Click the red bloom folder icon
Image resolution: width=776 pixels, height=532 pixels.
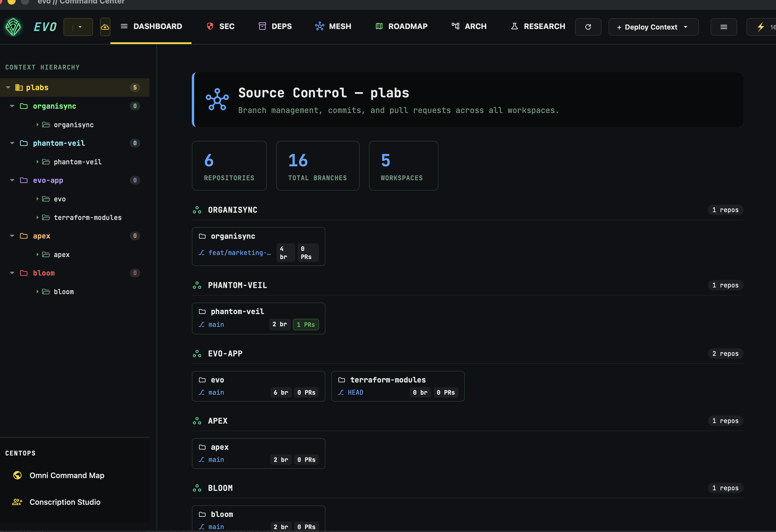pyautogui.click(x=24, y=273)
